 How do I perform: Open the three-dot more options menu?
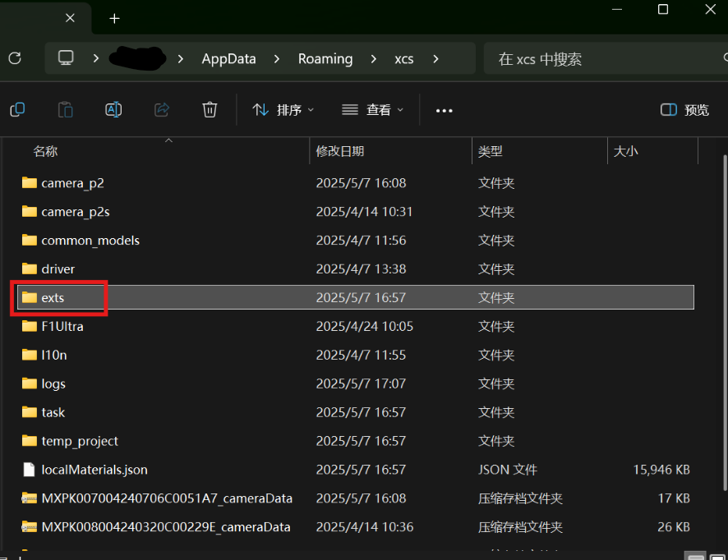[x=444, y=110]
